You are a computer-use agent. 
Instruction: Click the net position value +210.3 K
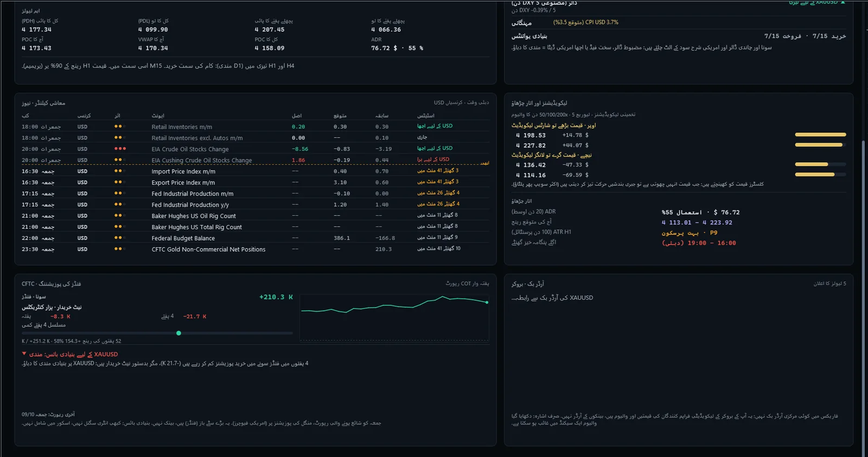pyautogui.click(x=276, y=297)
